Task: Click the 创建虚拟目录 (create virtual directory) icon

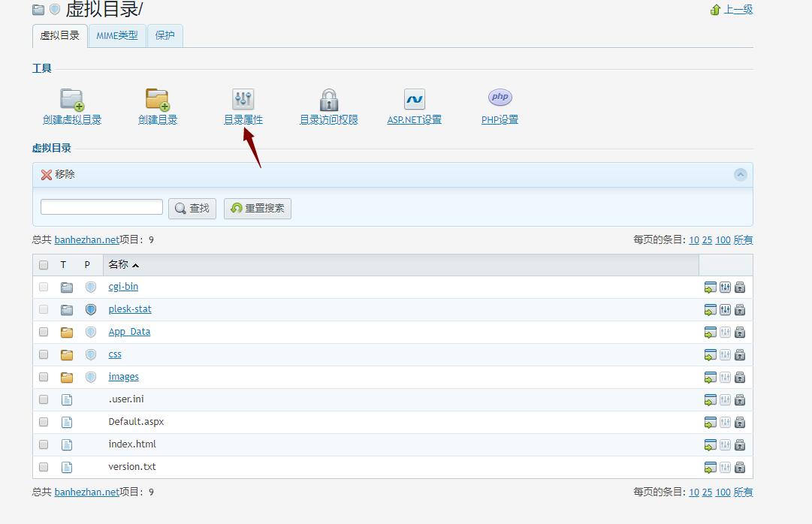Action: tap(72, 100)
